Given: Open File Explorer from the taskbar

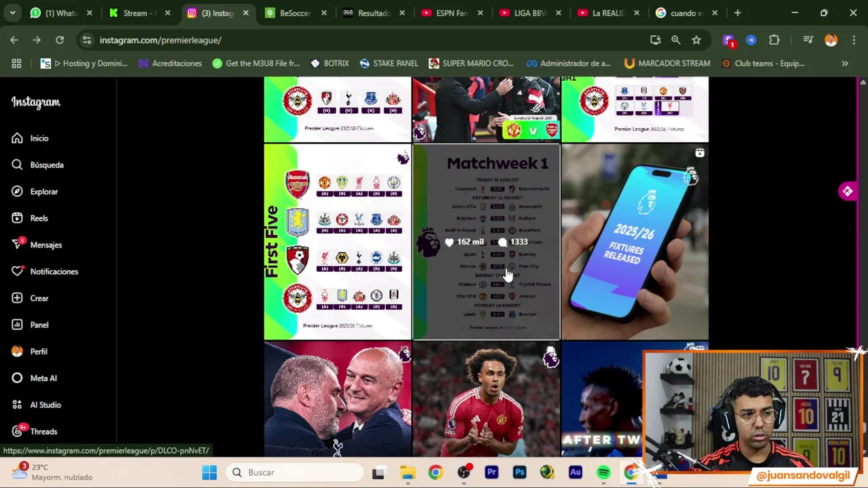Looking at the screenshot, I should click(x=407, y=472).
